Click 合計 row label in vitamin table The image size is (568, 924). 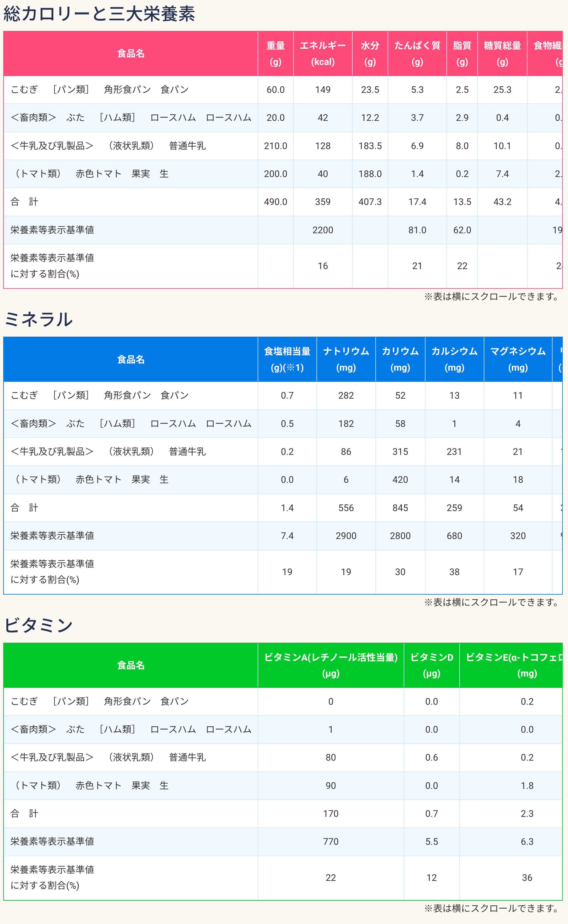point(24,813)
